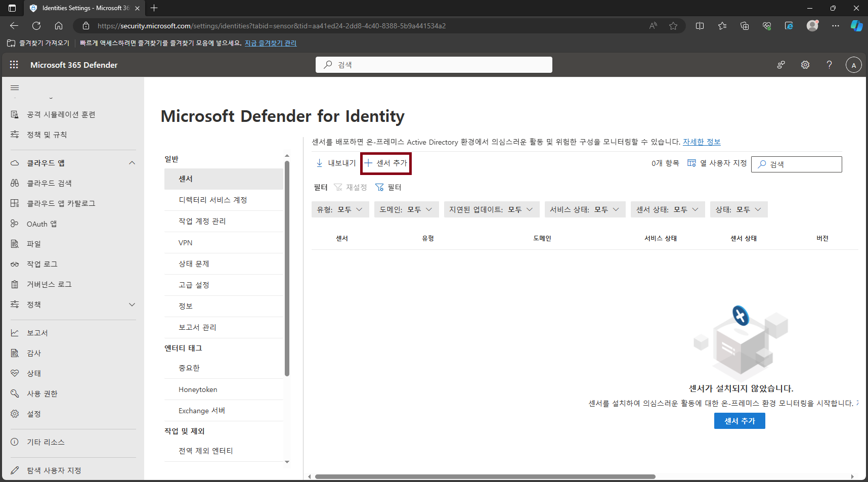
Task: Click the browser refresh button
Action: (36, 26)
